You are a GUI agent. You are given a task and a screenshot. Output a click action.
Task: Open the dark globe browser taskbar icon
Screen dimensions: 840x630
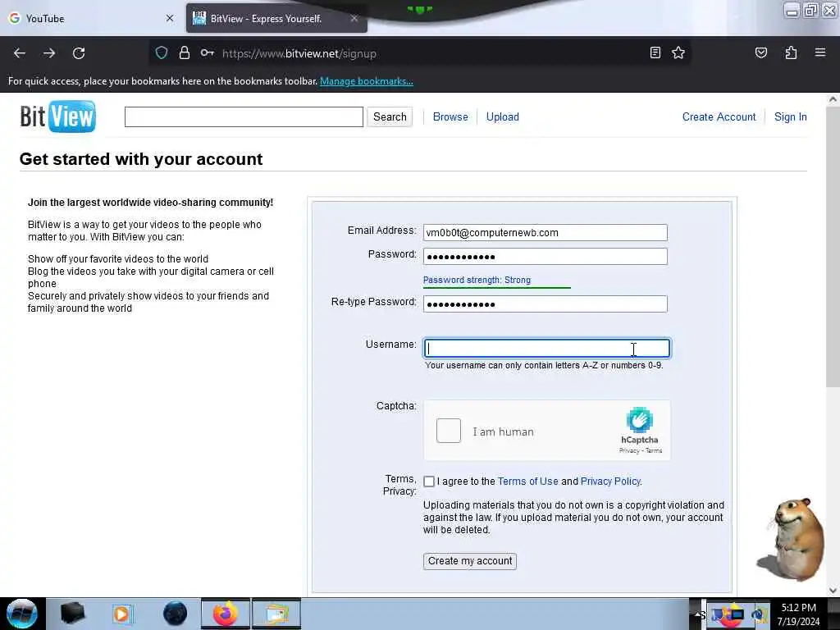coord(175,614)
